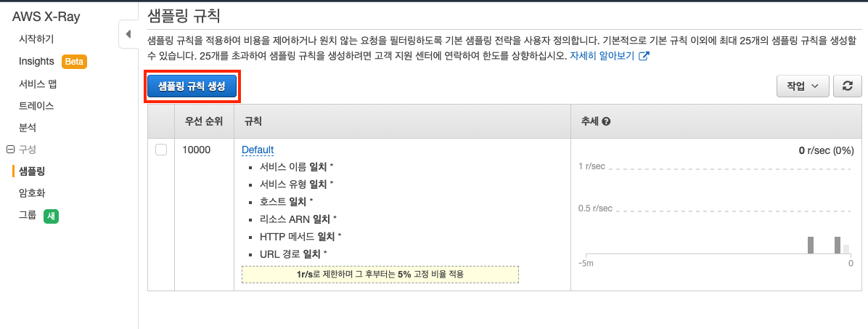Open 시작하기 in the sidebar
Screen dimensions: 868x329
(x=36, y=39)
